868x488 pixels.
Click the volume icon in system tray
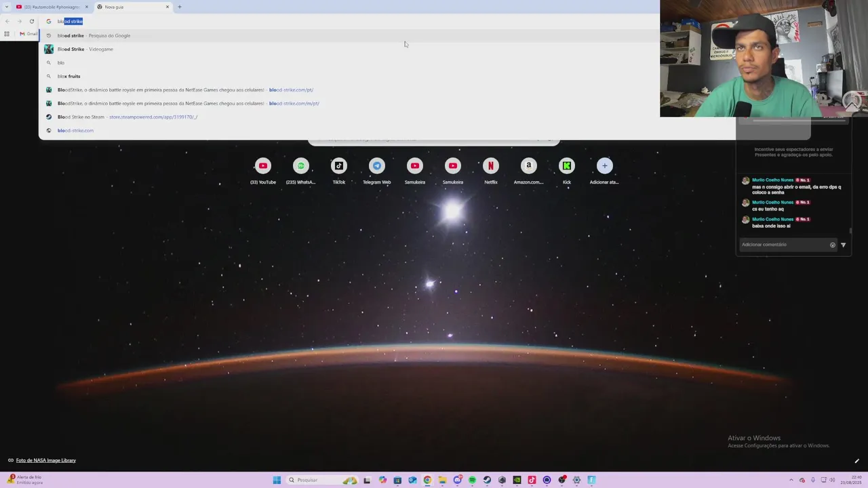832,480
